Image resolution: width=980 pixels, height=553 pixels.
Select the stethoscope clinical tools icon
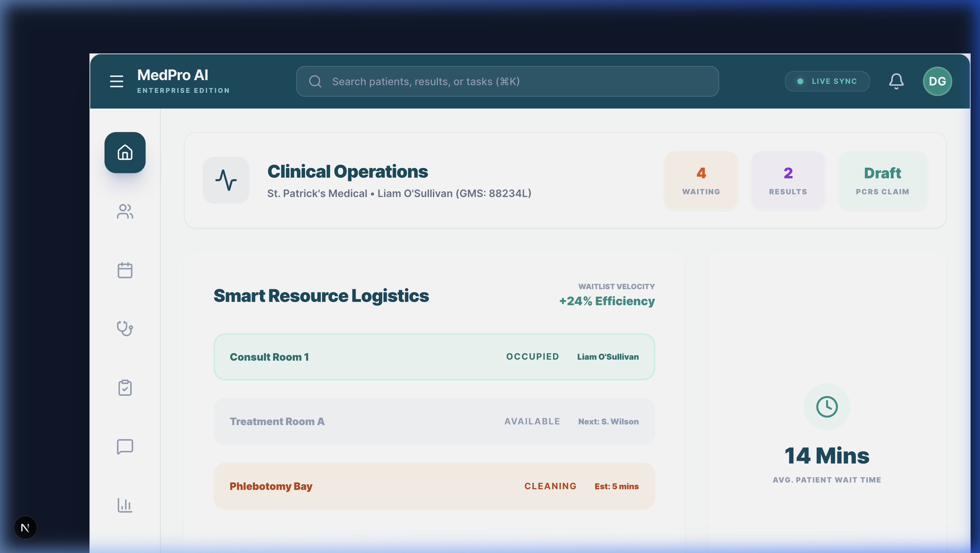[x=125, y=329]
